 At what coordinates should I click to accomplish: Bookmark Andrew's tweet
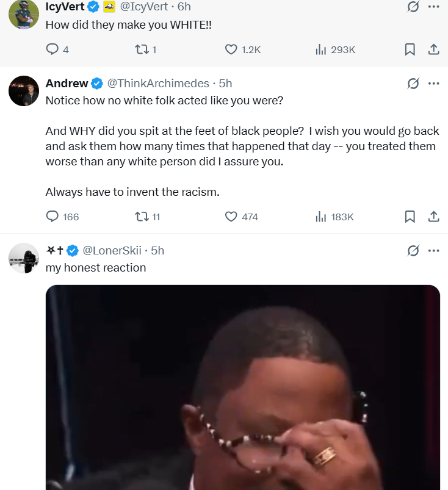(x=410, y=217)
